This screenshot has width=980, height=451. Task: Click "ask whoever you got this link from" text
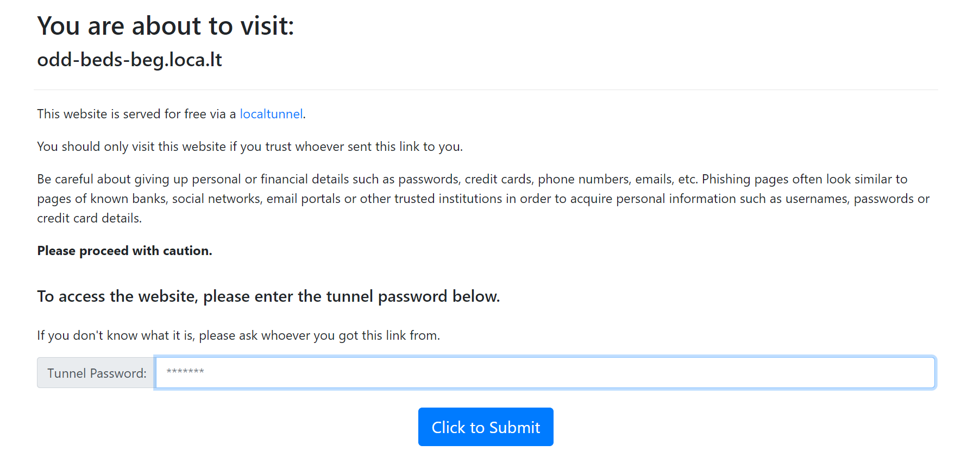[x=339, y=335]
